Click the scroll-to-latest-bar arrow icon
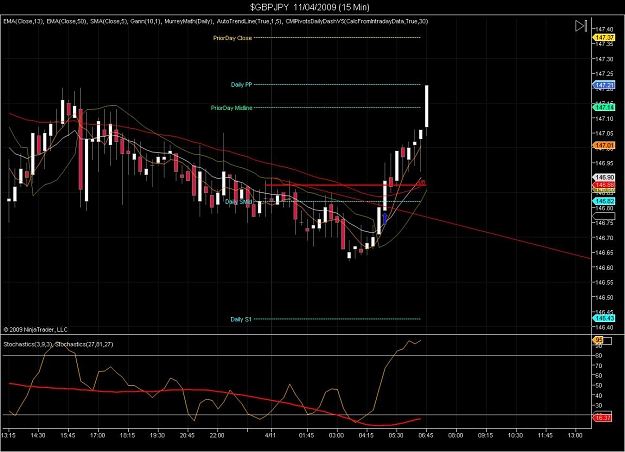 (581, 26)
